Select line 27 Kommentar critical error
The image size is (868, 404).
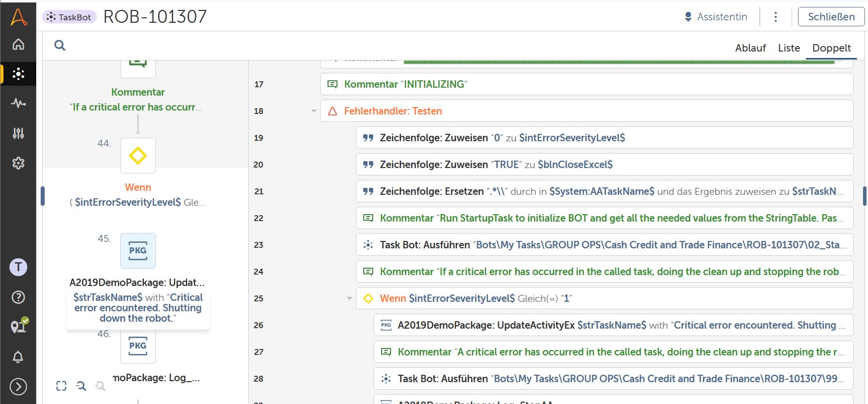pos(613,352)
